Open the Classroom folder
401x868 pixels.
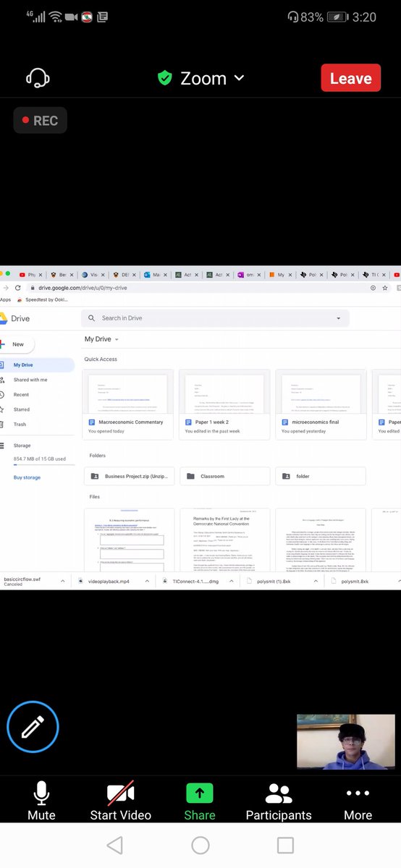click(x=225, y=476)
